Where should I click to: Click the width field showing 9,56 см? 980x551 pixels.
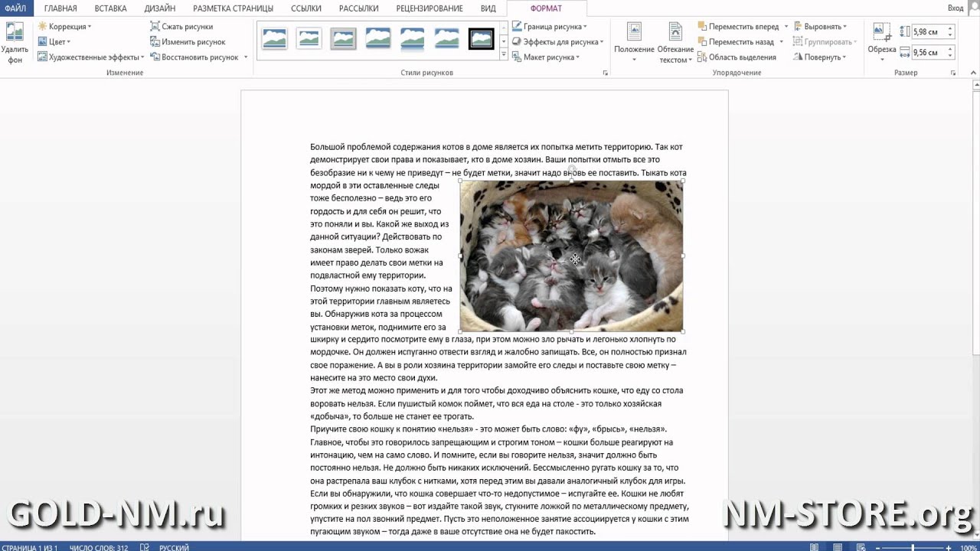coord(929,53)
